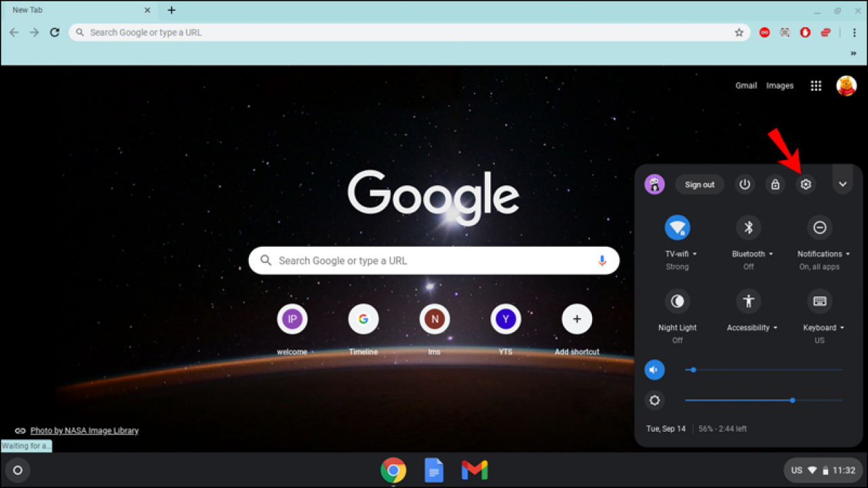Mute audio via the speaker icon
Image resolution: width=868 pixels, height=488 pixels.
pos(654,369)
